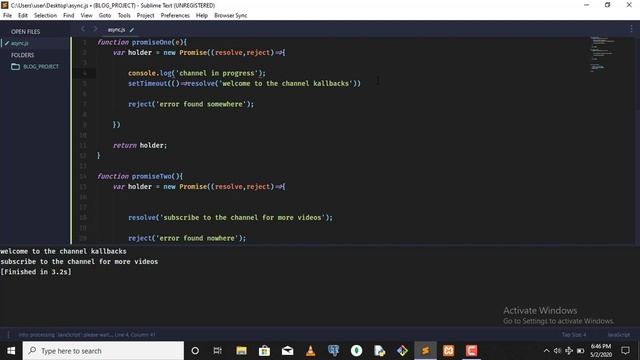Image resolution: width=640 pixels, height=360 pixels.
Task: Open the Browser Sync menu
Action: tap(231, 16)
